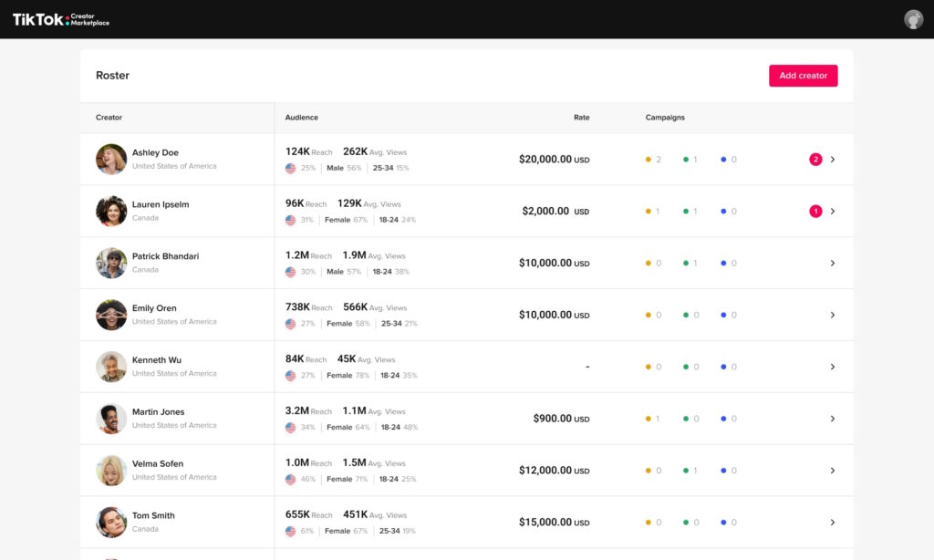Screen dimensions: 934x560
Task: Click the TikTok Creator Marketplace logo
Action: [58, 18]
